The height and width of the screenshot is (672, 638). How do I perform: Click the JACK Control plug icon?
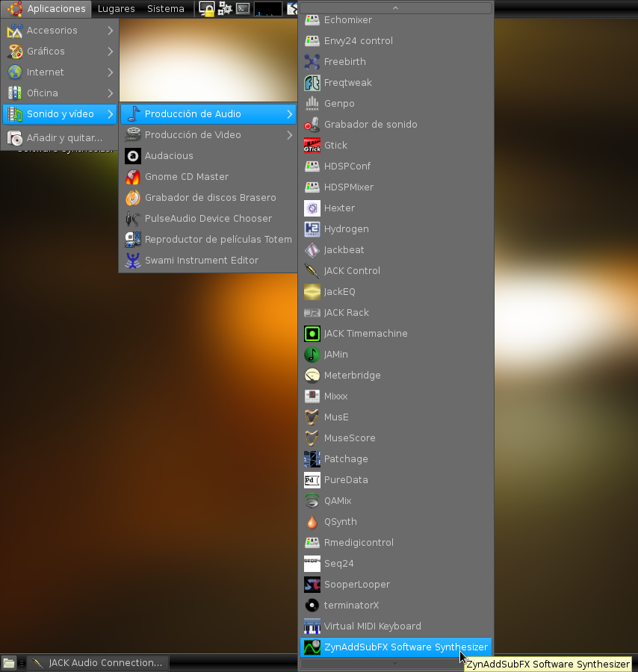[312, 271]
